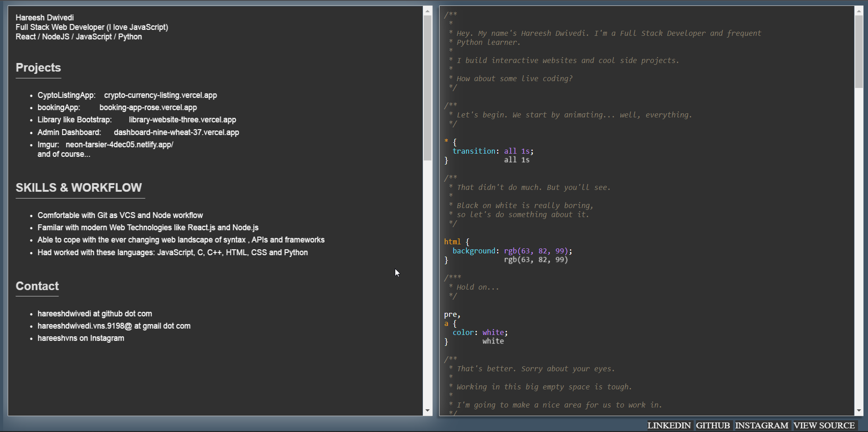Open neon-tarsier-4dec05.netlify.app link
This screenshot has height=432, width=868.
120,145
